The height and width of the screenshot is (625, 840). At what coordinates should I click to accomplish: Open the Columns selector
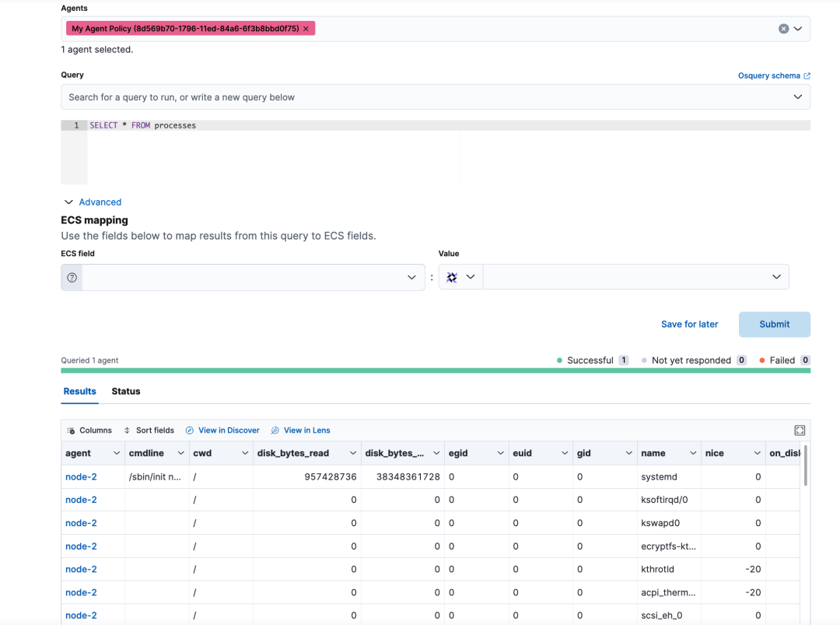tap(89, 430)
